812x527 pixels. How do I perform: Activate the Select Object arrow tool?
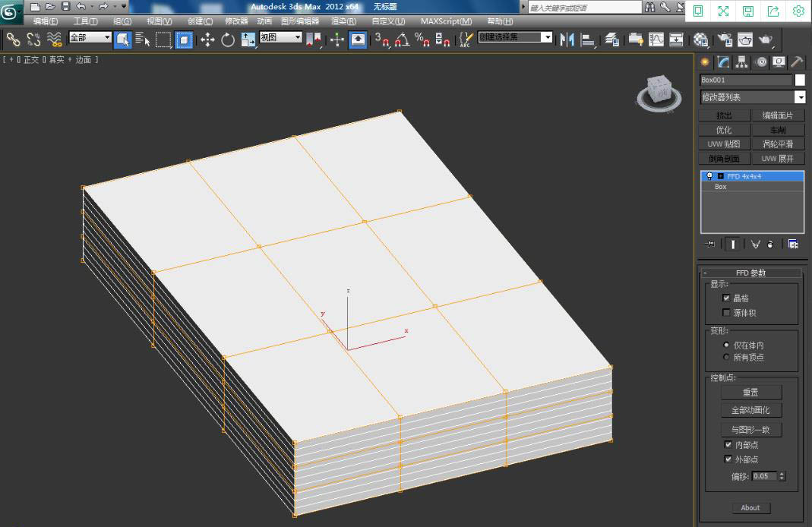(x=123, y=39)
